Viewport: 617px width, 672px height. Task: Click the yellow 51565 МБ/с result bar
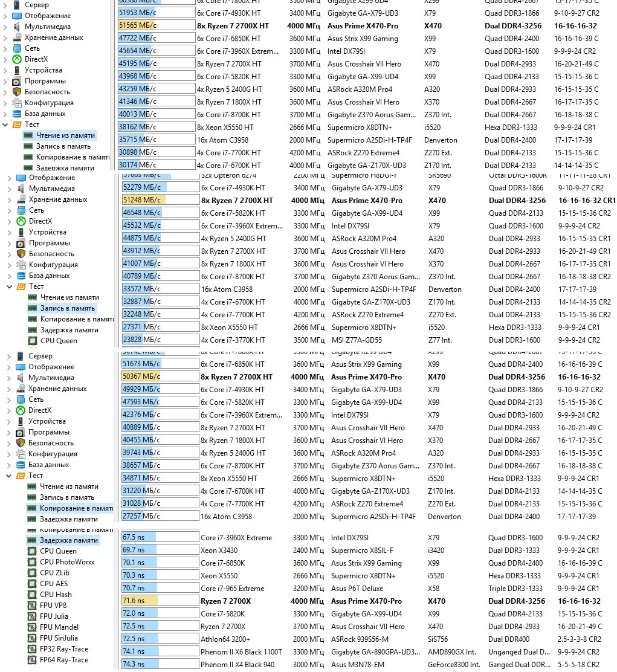click(157, 26)
